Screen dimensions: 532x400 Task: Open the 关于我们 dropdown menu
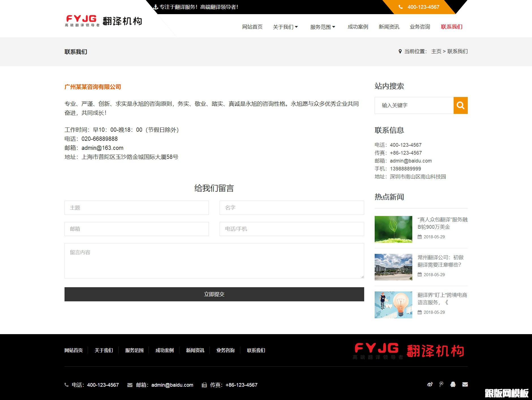pos(284,27)
